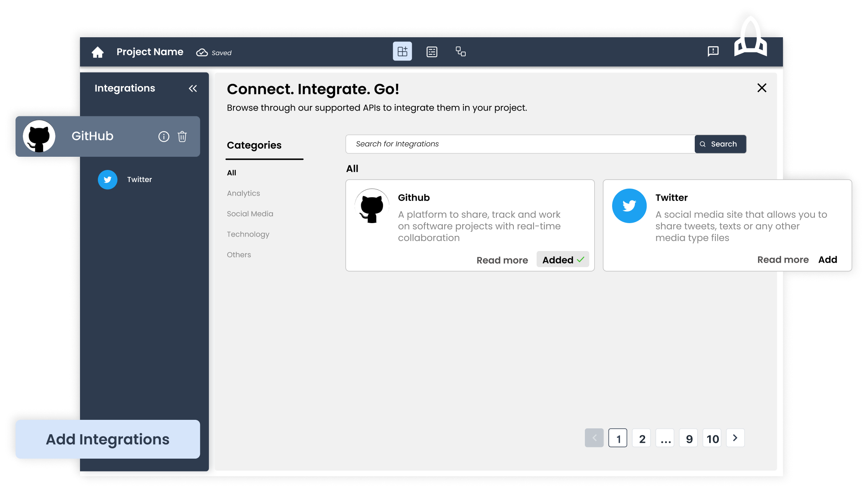Delete GitHub integration with trash icon

pos(182,137)
